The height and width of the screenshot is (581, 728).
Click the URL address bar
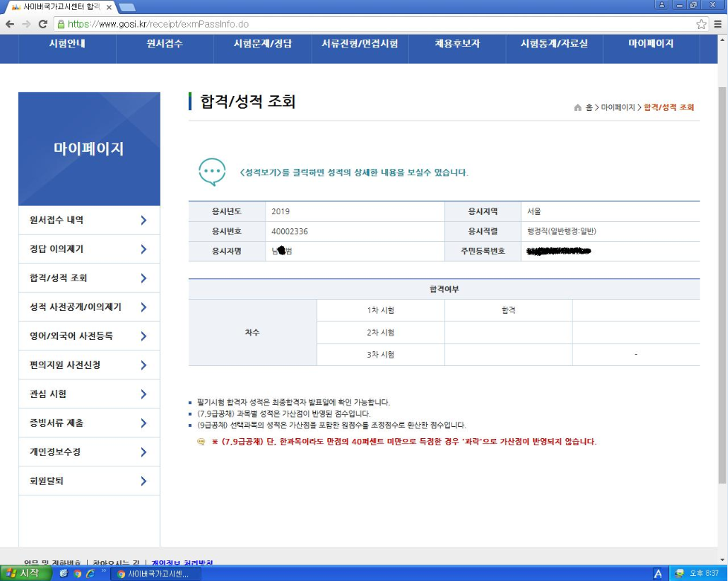point(372,24)
